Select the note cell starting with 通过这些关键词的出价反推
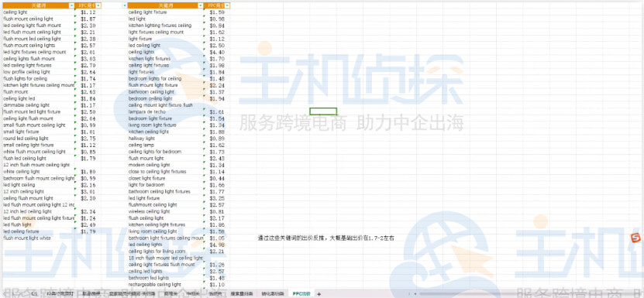 326,238
